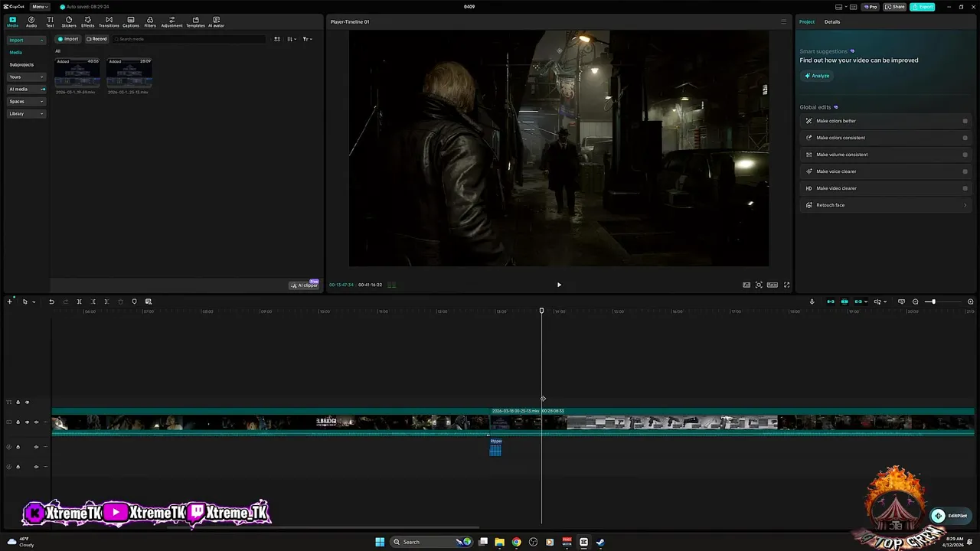
Task: Select Subprojects in the sidebar
Action: [21, 64]
